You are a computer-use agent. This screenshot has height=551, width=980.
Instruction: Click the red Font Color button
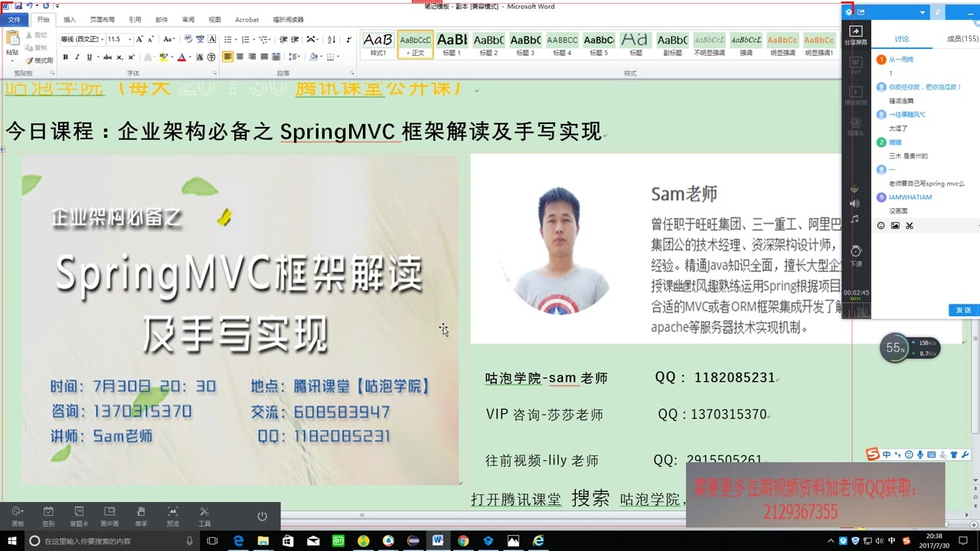181,57
